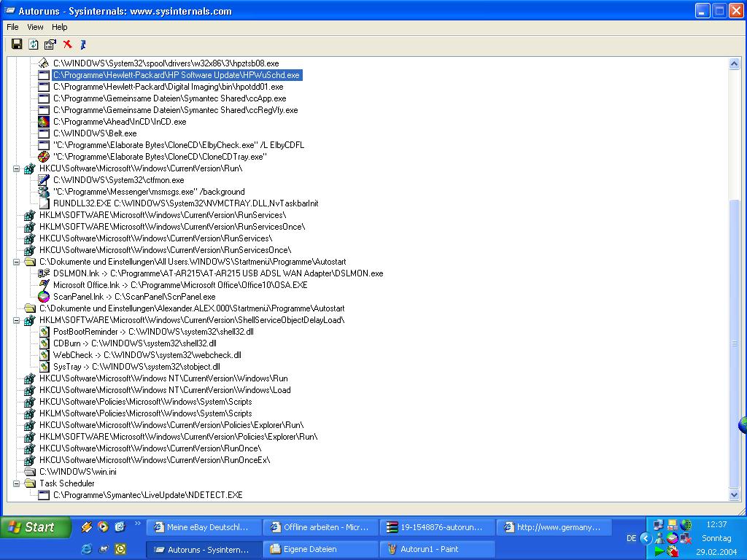
Task: Click the Refresh toolbar icon
Action: pyautogui.click(x=34, y=44)
